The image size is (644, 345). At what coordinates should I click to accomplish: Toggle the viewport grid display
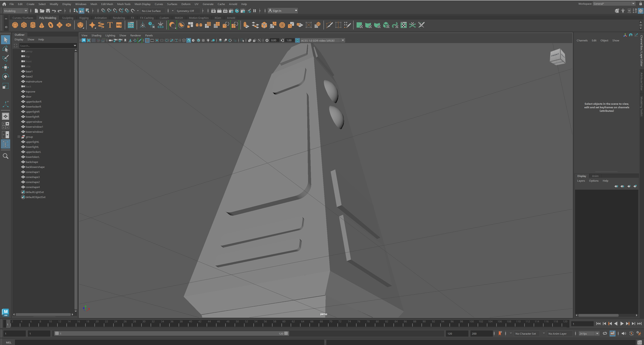[147, 41]
